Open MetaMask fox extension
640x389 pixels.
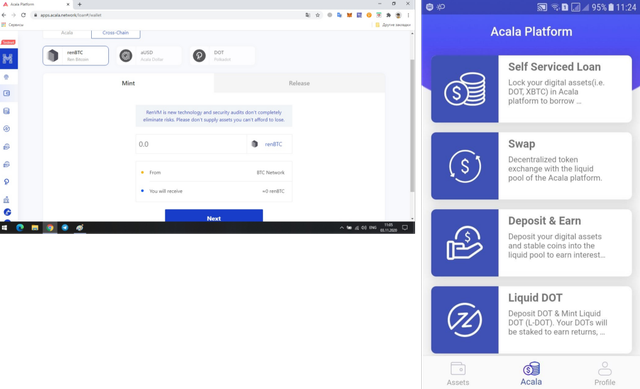[349, 15]
